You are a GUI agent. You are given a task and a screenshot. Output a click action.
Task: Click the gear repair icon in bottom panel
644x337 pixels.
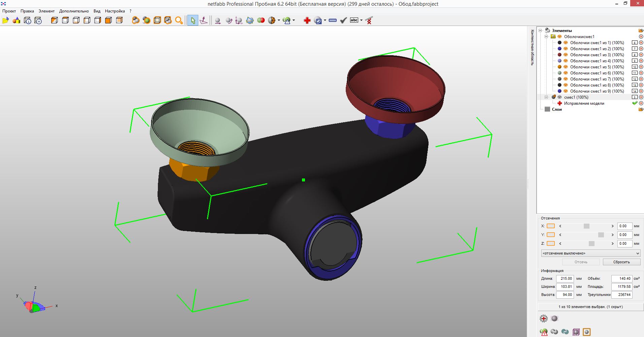pos(544,318)
